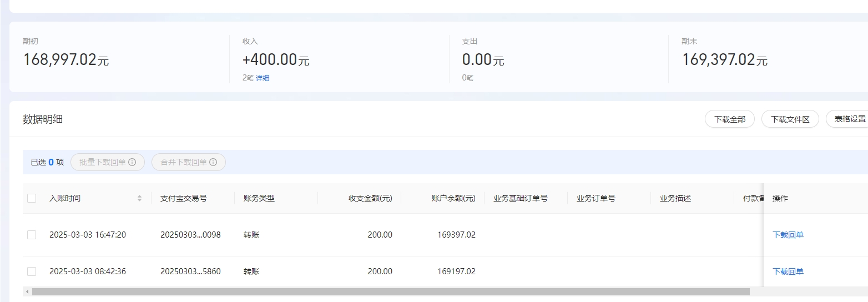Image resolution: width=868 pixels, height=302 pixels.
Task: Click transaction number 20250303...5860
Action: point(190,271)
